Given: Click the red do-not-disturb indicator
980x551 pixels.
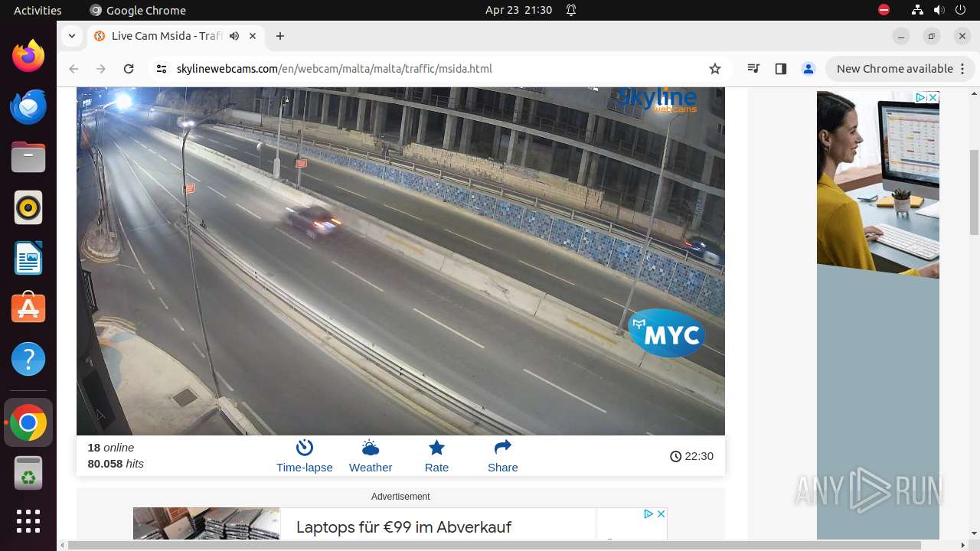Looking at the screenshot, I should [x=884, y=10].
